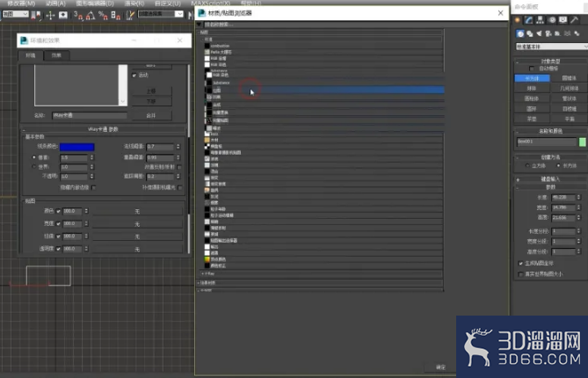Toggle the 透明度 map checkbox

click(x=59, y=249)
